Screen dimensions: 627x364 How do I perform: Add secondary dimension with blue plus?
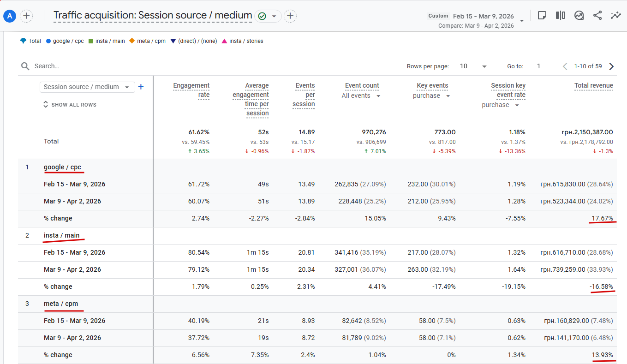click(x=141, y=87)
